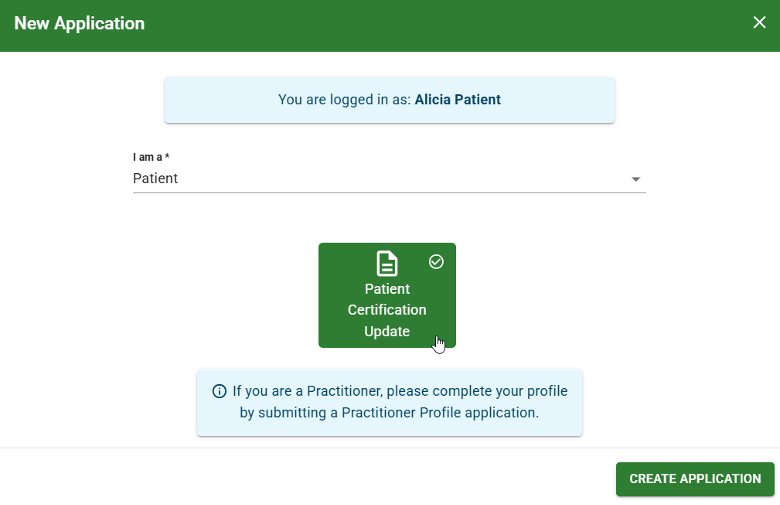Image resolution: width=780 pixels, height=505 pixels.
Task: Click the circled checkmark on the card
Action: (x=436, y=262)
